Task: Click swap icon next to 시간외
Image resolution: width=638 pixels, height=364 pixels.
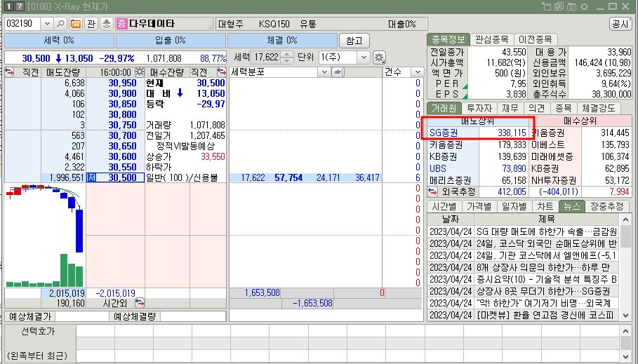Action: point(140,303)
